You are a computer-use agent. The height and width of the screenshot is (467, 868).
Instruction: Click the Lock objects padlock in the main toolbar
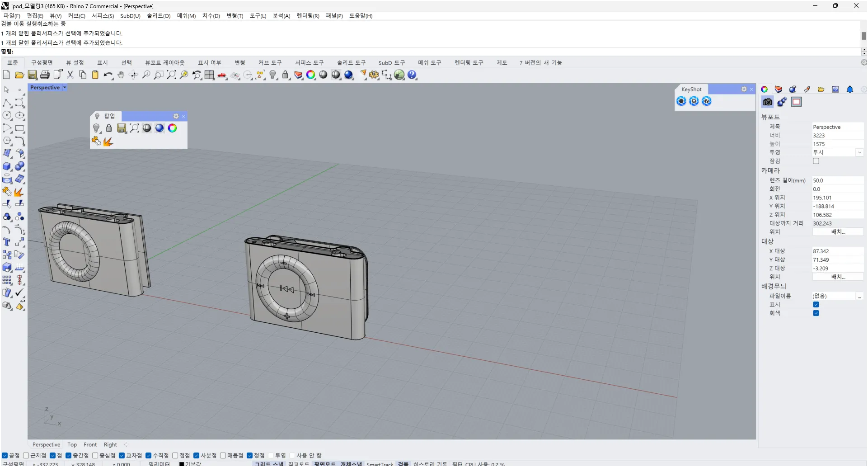tap(286, 75)
